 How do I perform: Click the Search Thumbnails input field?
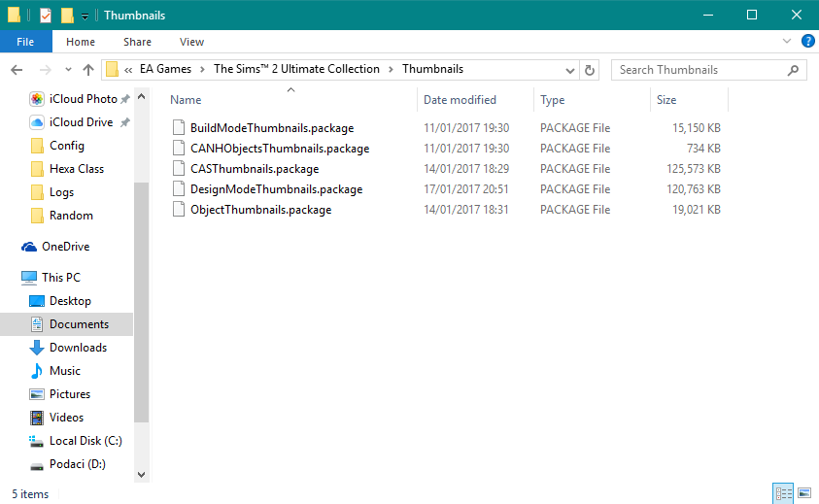click(700, 70)
